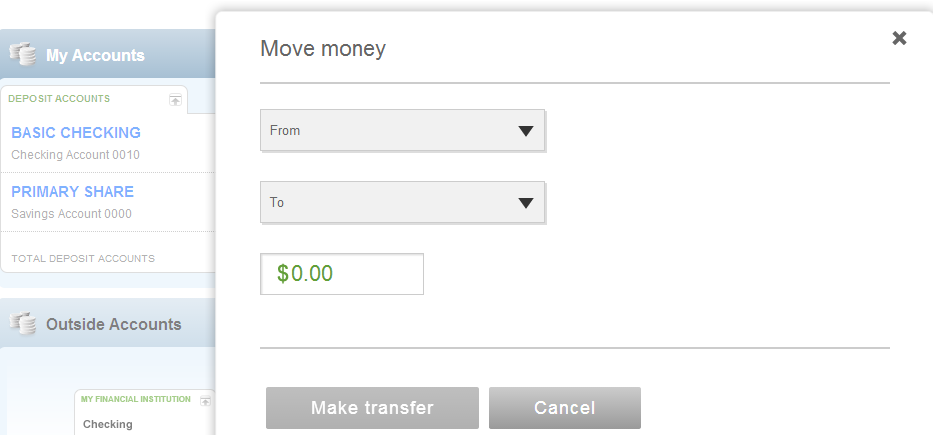Expand the To account dropdown
This screenshot has height=435, width=933.
pos(402,203)
